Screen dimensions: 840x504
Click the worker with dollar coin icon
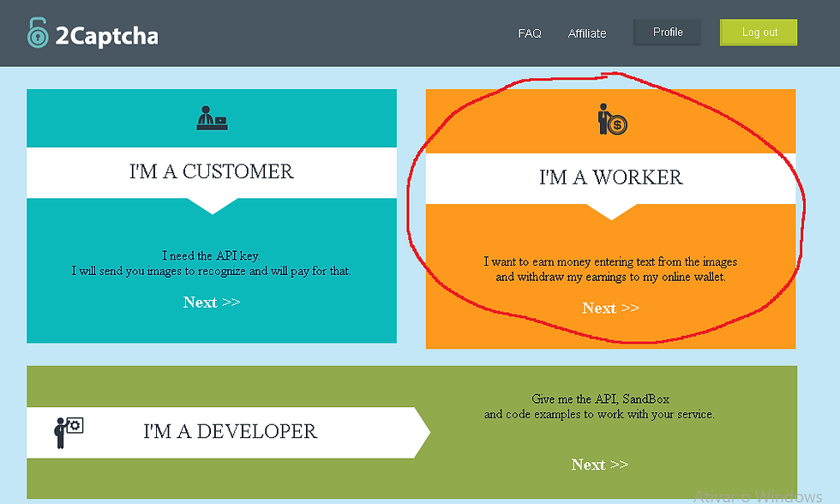[612, 119]
